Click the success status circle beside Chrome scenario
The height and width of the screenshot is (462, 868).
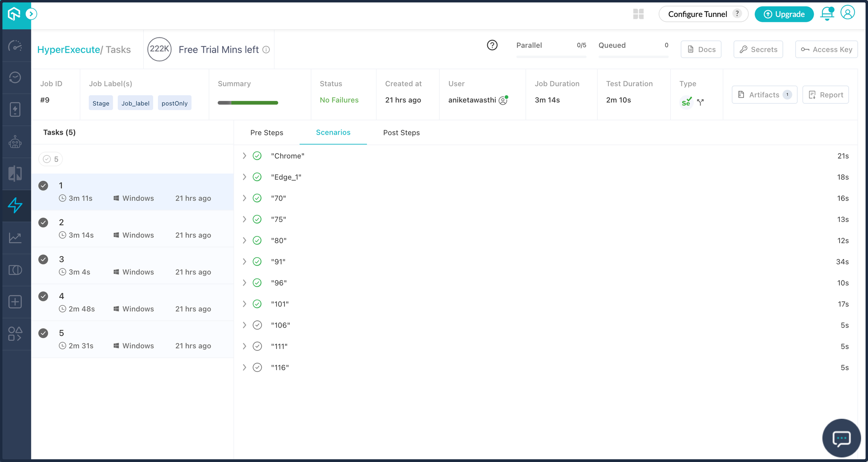tap(257, 156)
